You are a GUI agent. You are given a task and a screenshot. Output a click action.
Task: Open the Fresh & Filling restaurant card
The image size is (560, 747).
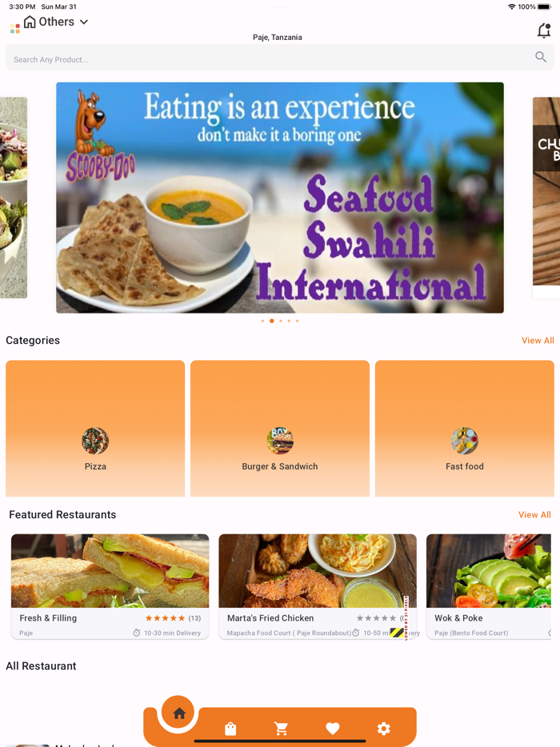[110, 586]
